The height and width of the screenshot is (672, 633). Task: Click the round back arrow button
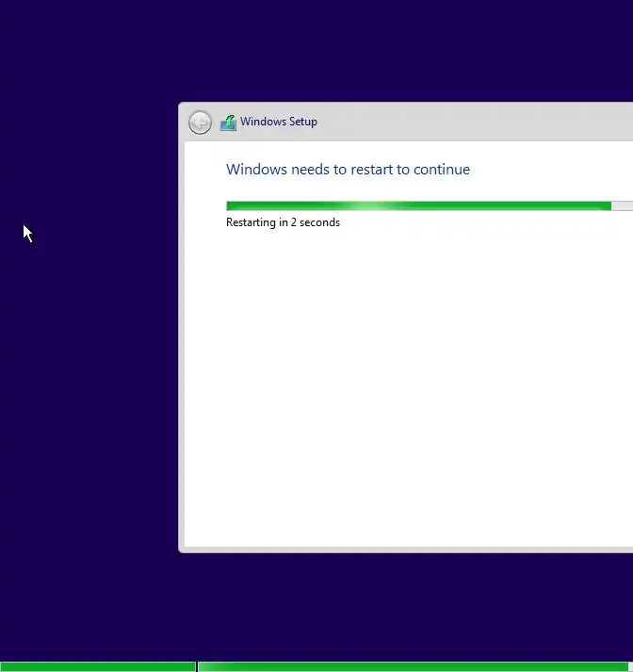coord(200,123)
